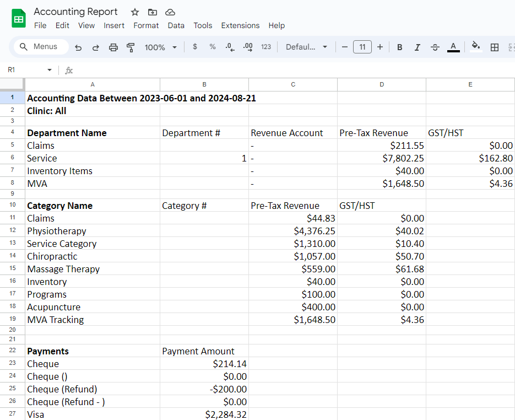Open the fill color picker
Viewport: 515px width, 420px height.
pos(476,47)
